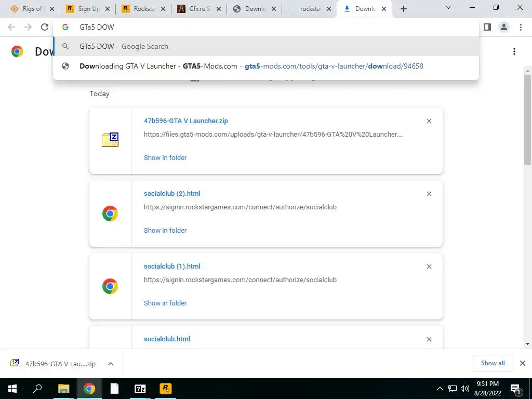The height and width of the screenshot is (399, 532).
Task: Open taskbar search magnifier
Action: click(37, 389)
